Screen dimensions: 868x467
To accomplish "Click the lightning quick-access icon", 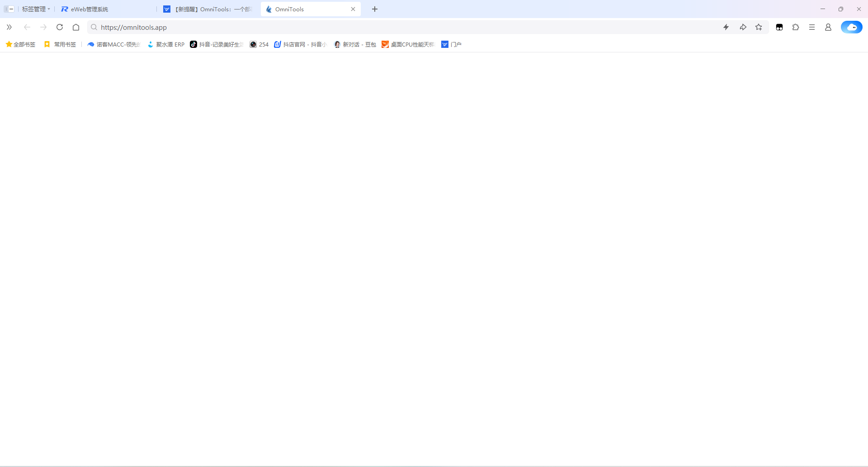I will tap(726, 27).
